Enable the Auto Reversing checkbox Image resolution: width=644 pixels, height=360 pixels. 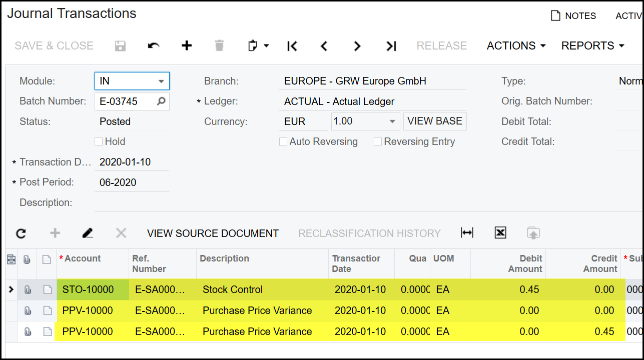point(283,142)
